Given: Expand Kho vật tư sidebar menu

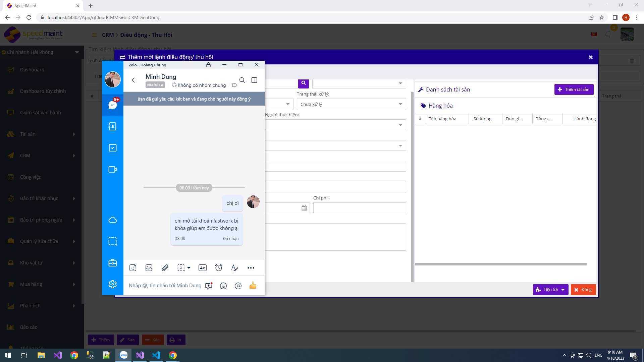Looking at the screenshot, I should coord(42,263).
